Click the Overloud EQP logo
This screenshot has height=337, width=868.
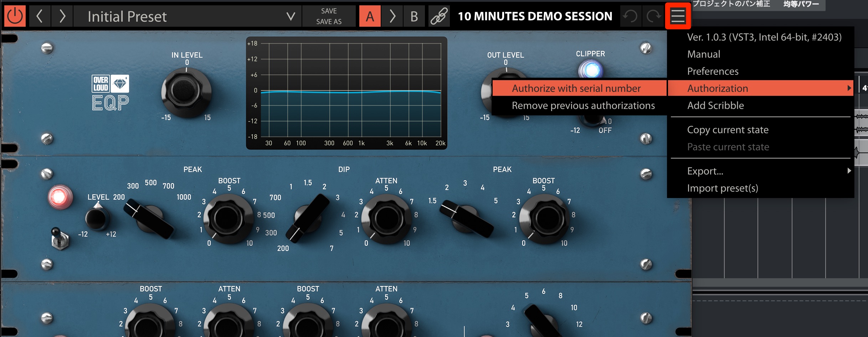click(x=111, y=93)
